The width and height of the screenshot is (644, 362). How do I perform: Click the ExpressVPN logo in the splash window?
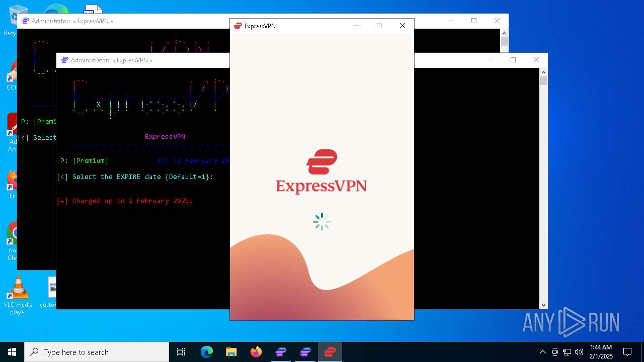[321, 171]
